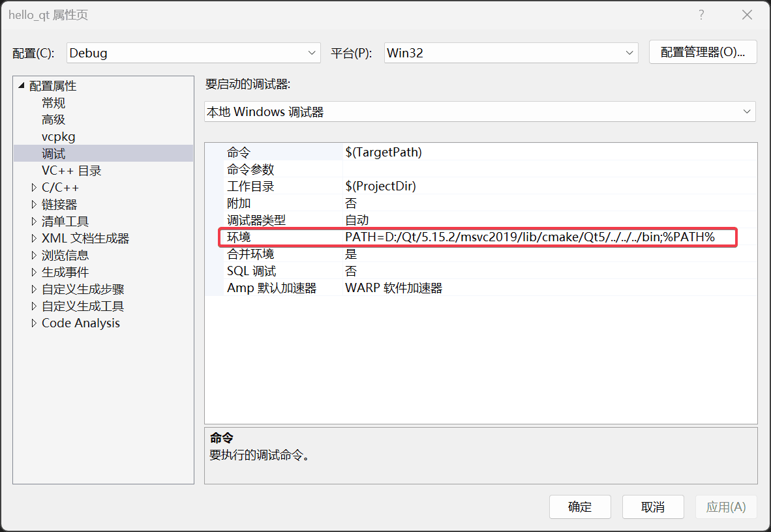Select VC++ 目录 in the tree
This screenshot has width=771, height=532.
click(x=72, y=171)
